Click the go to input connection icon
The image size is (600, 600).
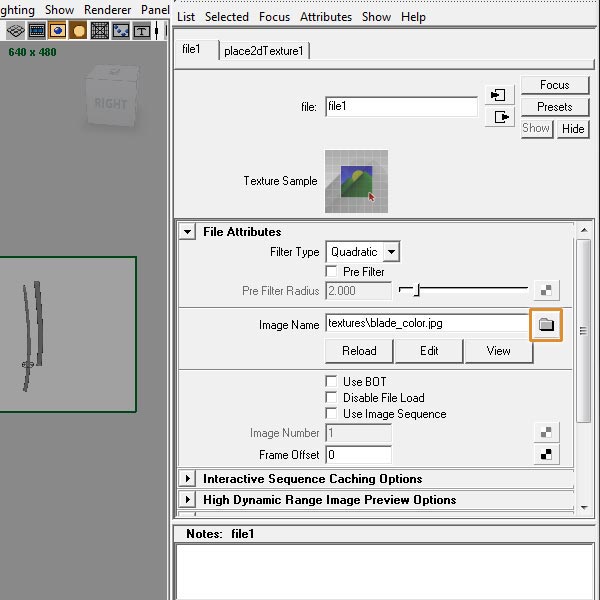point(499,95)
